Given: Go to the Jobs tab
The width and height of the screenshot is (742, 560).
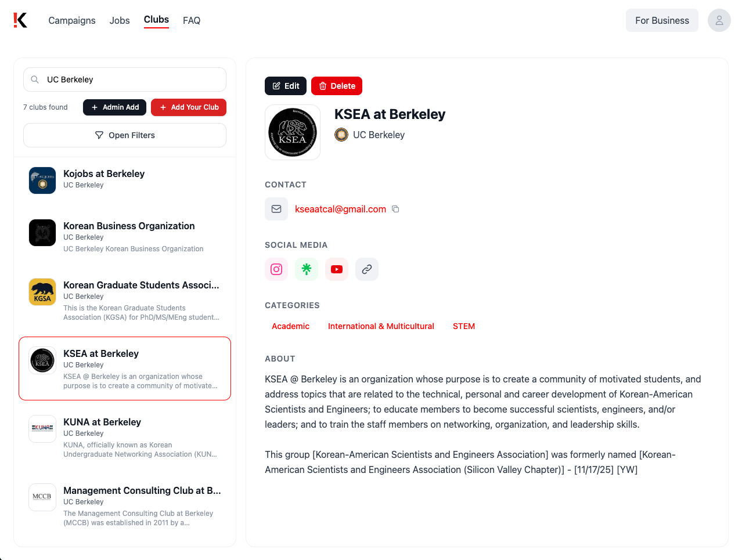Looking at the screenshot, I should coord(120,20).
